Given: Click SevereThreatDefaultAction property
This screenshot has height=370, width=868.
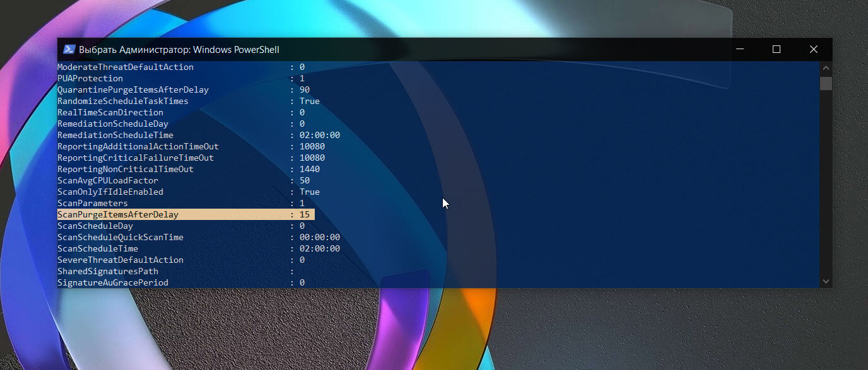Looking at the screenshot, I should coord(120,260).
